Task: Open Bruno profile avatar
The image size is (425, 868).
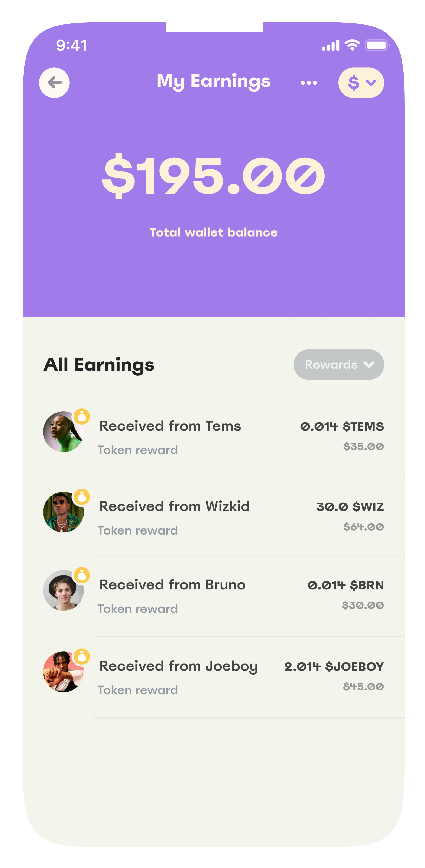Action: tap(63, 590)
